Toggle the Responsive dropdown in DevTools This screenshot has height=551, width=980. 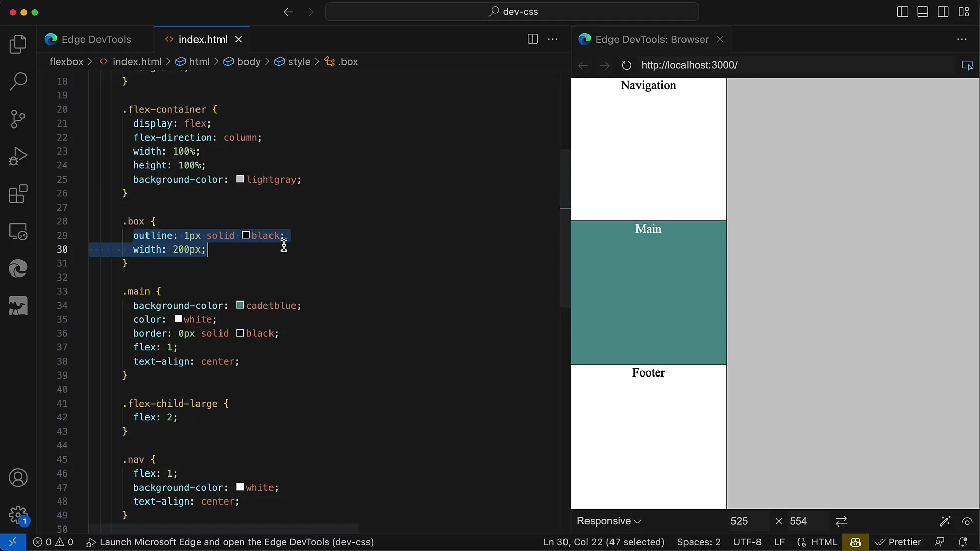tap(608, 521)
